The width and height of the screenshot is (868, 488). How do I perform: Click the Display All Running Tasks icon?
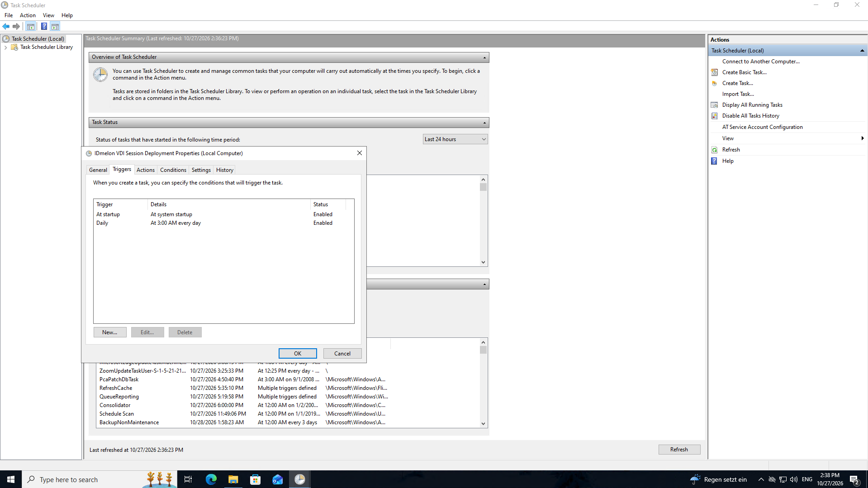coord(715,105)
